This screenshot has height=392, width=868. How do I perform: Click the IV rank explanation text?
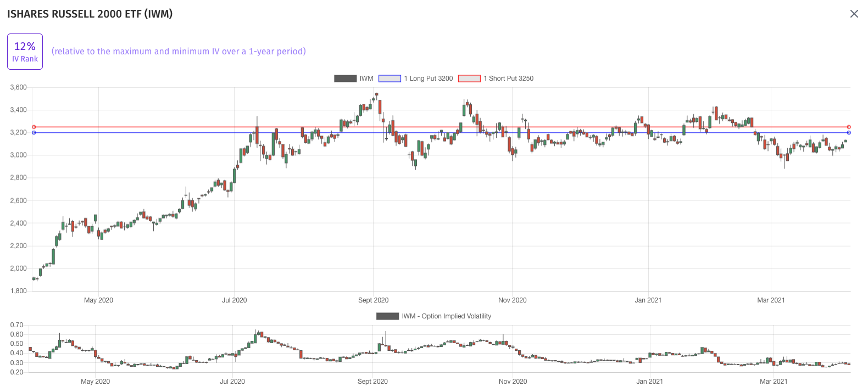click(x=179, y=52)
